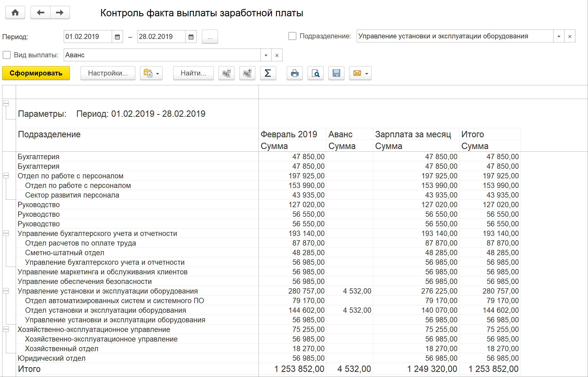Click the start date field 01.02.2019
The height and width of the screenshot is (377, 588).
[x=88, y=37]
